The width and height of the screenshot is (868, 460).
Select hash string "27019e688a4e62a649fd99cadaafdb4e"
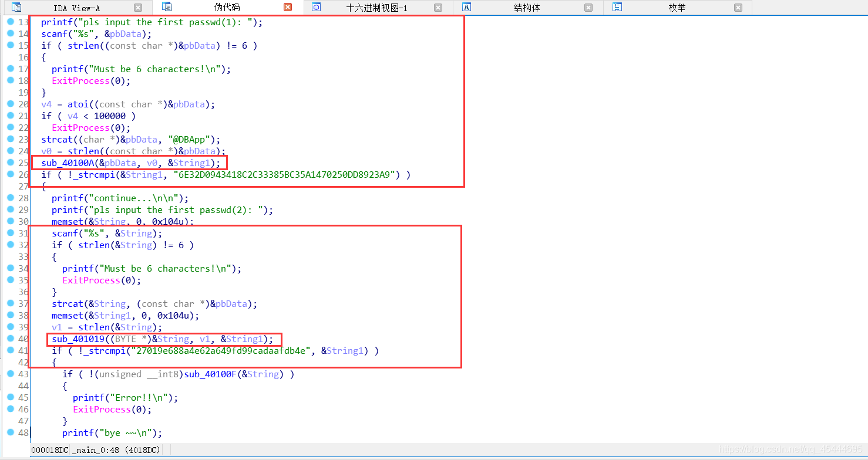(x=221, y=351)
